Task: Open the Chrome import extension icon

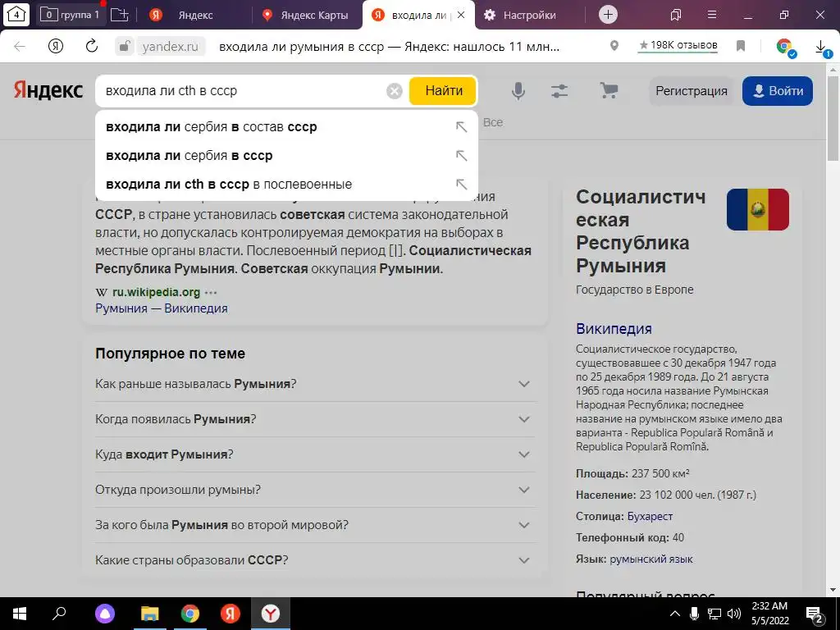Action: tap(786, 47)
